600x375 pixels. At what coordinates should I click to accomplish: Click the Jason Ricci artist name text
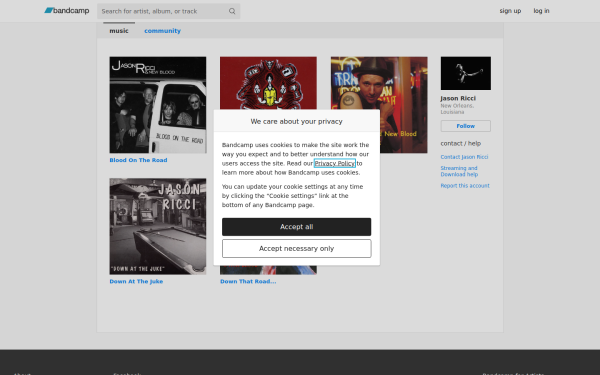(458, 98)
